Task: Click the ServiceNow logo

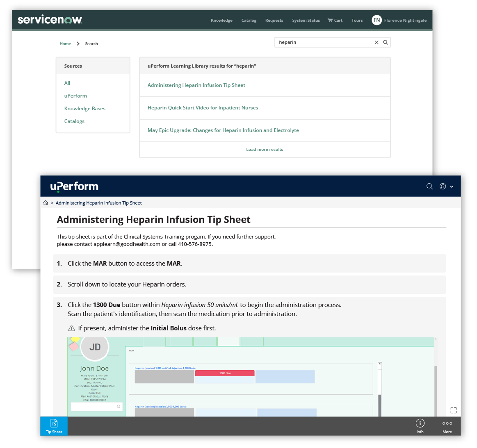Action: [50, 20]
